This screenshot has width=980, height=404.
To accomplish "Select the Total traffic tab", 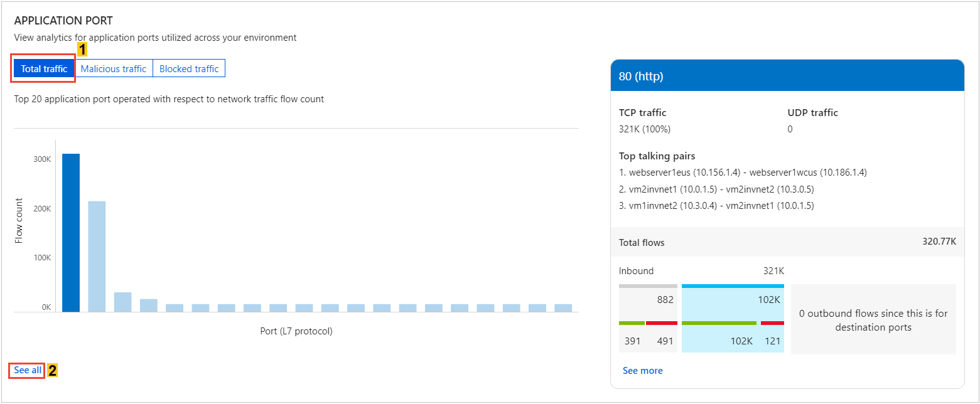I will click(x=44, y=69).
